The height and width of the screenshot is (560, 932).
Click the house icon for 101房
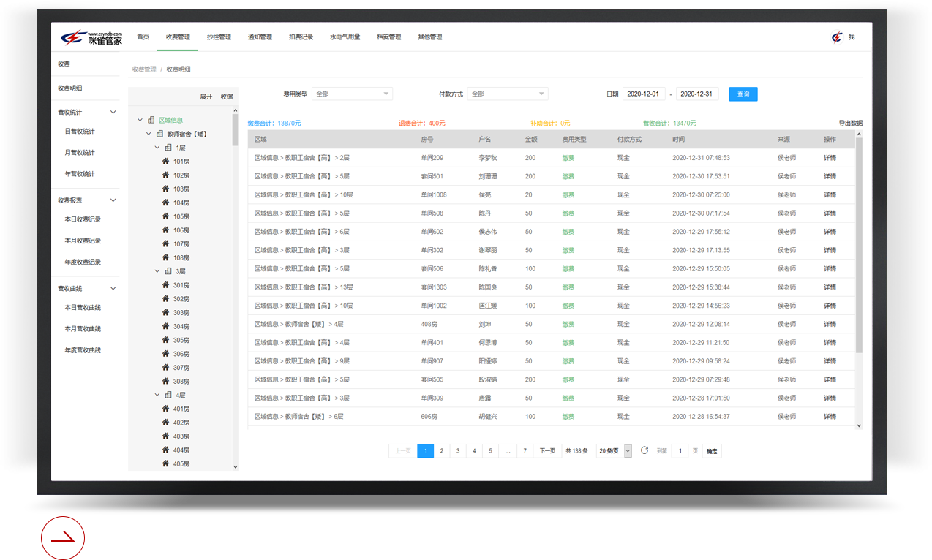coord(166,161)
